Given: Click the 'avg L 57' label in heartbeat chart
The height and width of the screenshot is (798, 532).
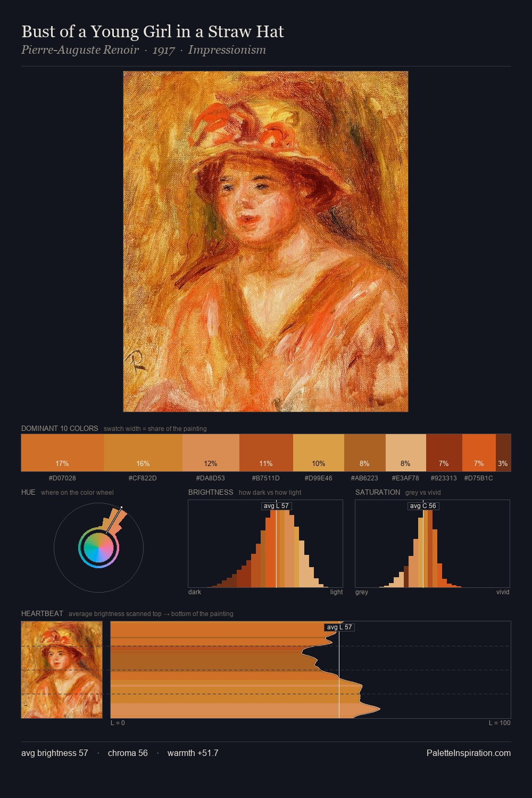Looking at the screenshot, I should (339, 627).
